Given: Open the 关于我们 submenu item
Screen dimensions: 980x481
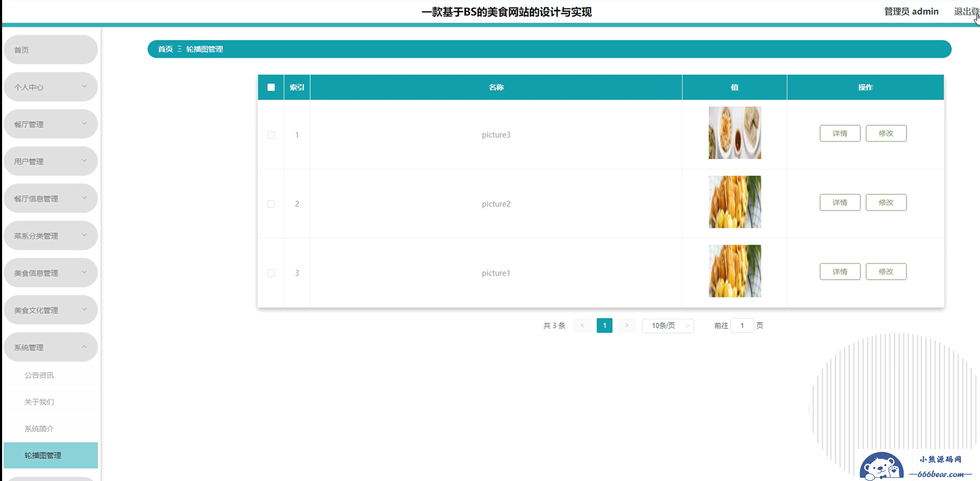Looking at the screenshot, I should 51,402.
